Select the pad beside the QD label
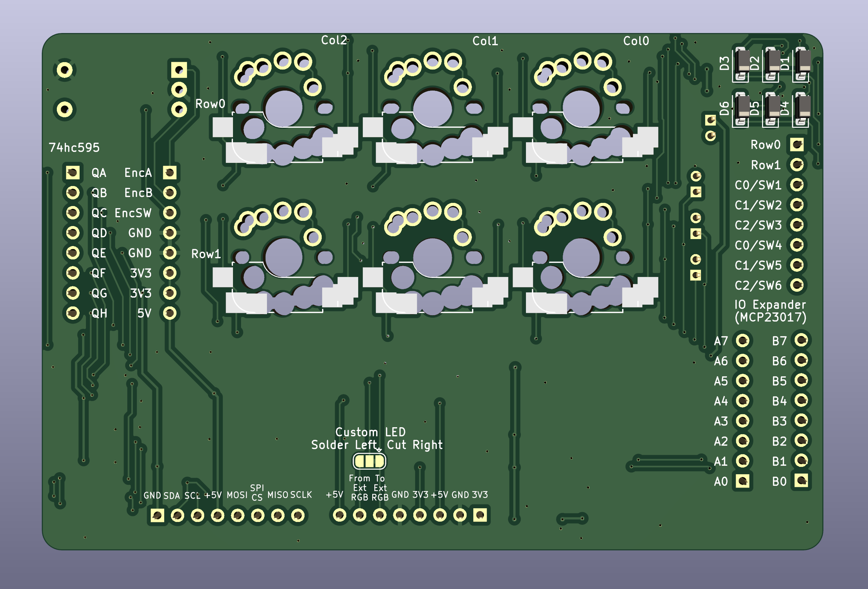Screen dimensions: 868x589 (x=73, y=233)
